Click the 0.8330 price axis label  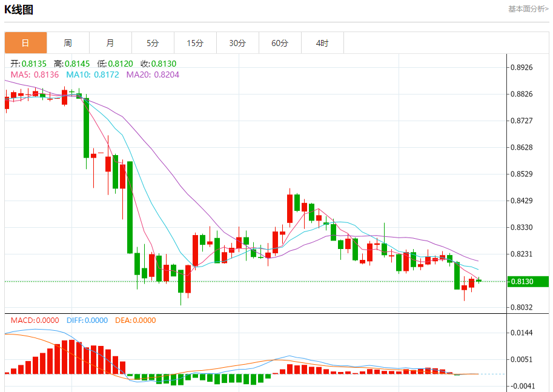[522, 227]
